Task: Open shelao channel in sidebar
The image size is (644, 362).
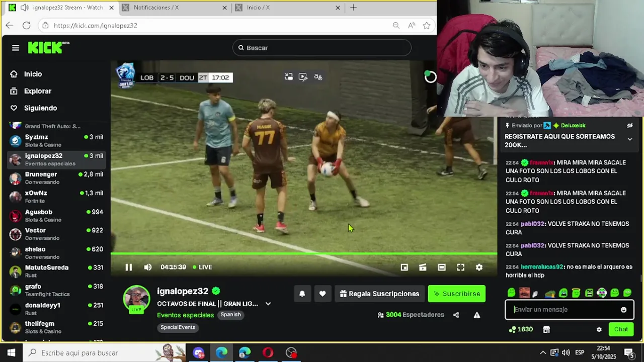Action: [x=57, y=253]
